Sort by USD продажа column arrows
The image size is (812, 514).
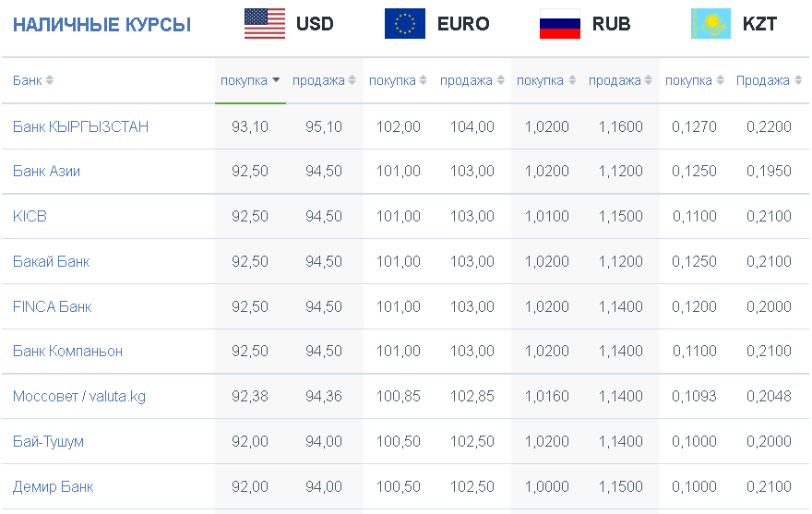pyautogui.click(x=352, y=80)
